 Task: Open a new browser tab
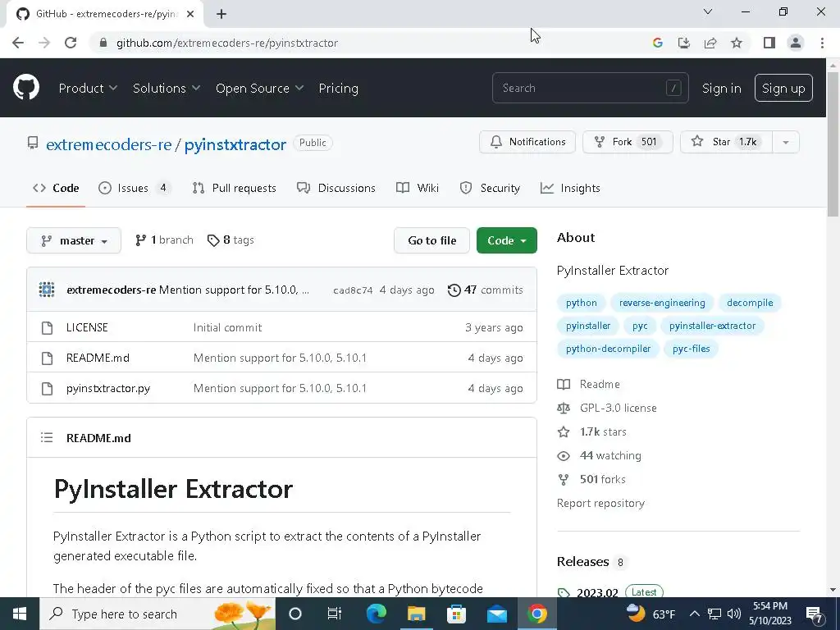[x=221, y=14]
